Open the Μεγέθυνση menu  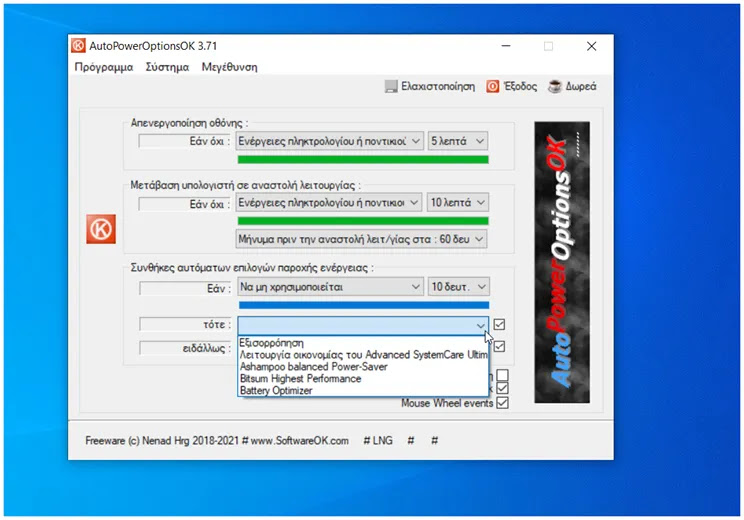tap(229, 67)
